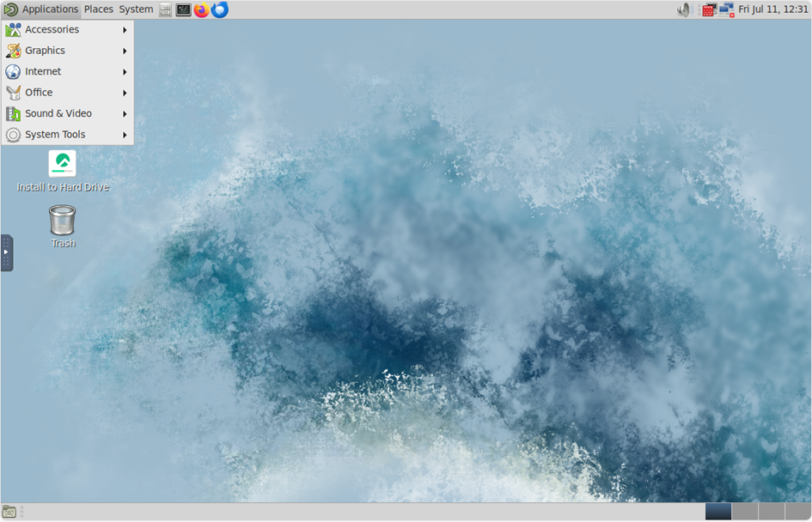
Task: Expand the Accessories submenu
Action: click(x=67, y=29)
